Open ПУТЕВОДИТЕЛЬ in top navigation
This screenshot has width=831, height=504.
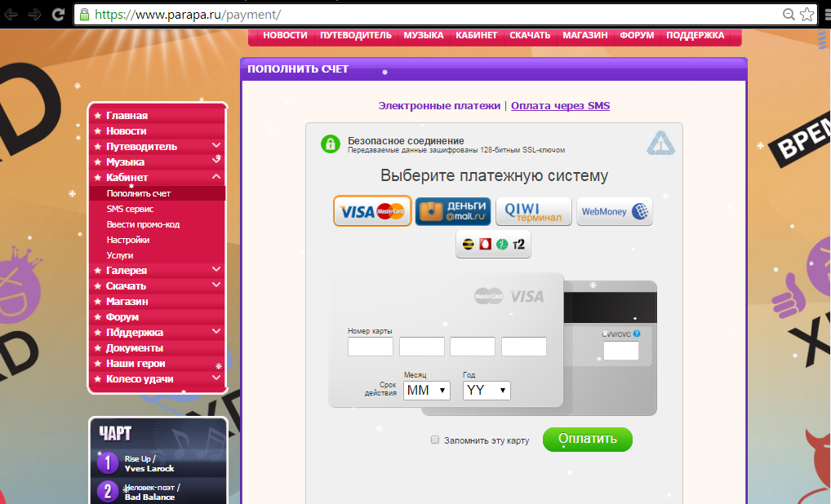pyautogui.click(x=356, y=35)
